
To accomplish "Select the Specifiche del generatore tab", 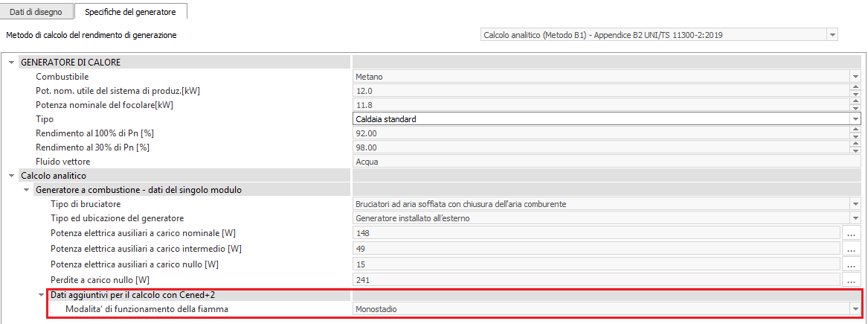I will pyautogui.click(x=131, y=11).
